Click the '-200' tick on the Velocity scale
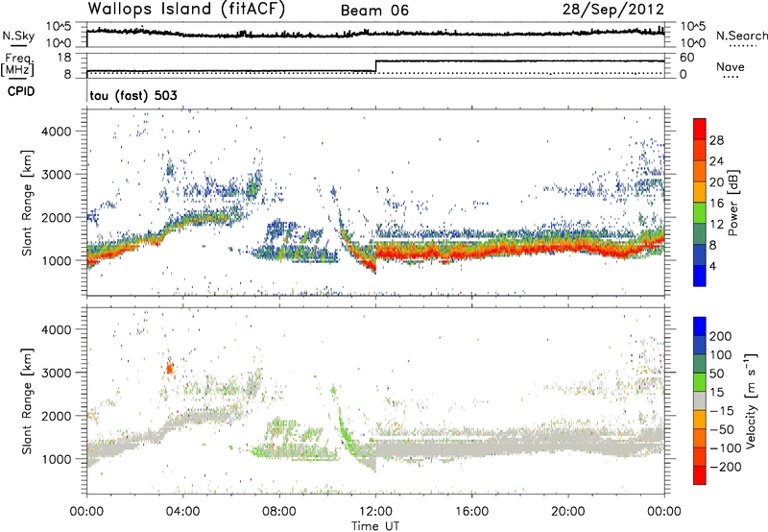Screen dimensions: 768x532 [x=726, y=467]
